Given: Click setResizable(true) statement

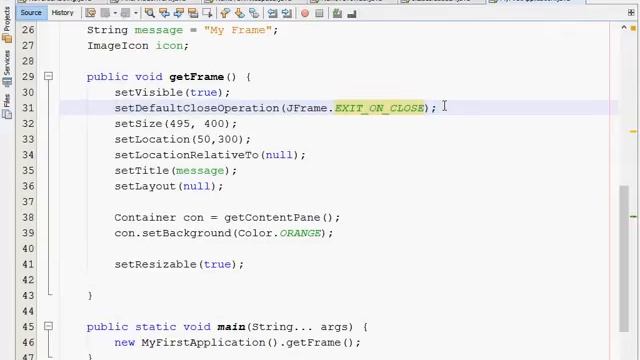Looking at the screenshot, I should tap(179, 264).
